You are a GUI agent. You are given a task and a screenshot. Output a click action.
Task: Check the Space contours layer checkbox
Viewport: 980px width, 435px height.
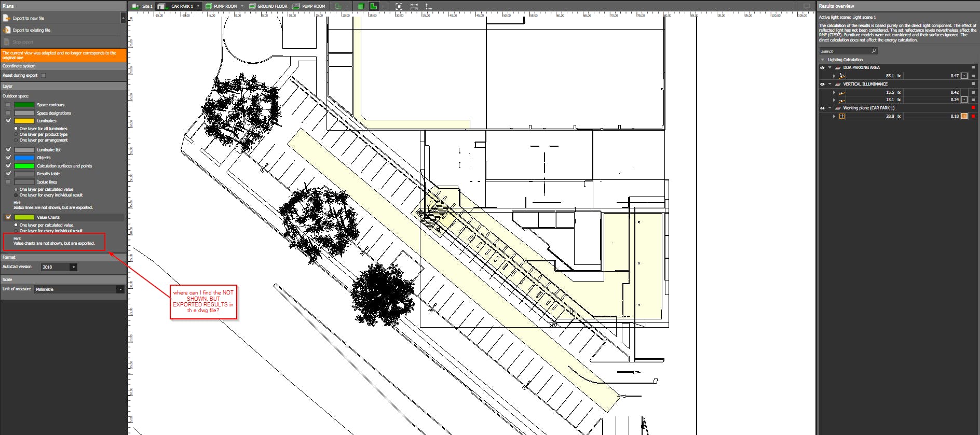8,105
